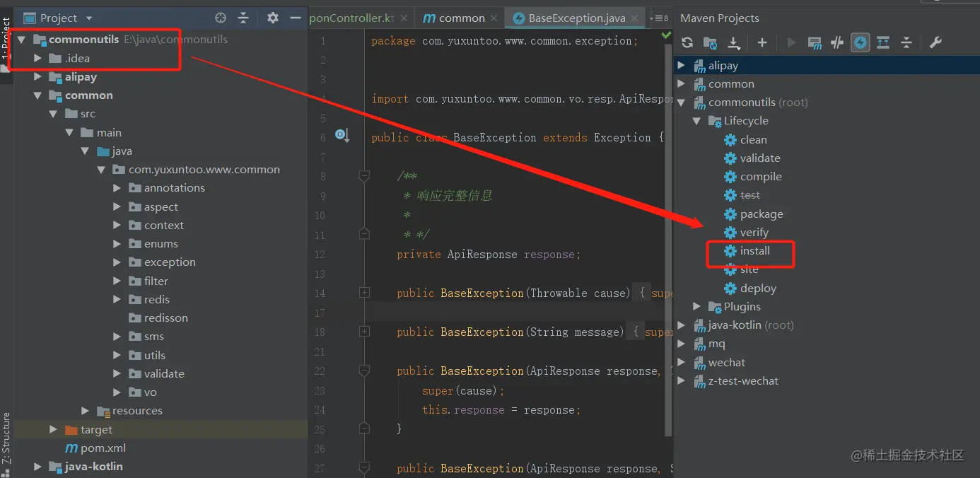Collapse all nodes in Maven Projects panel
Screen dimensions: 980x478
tap(906, 42)
